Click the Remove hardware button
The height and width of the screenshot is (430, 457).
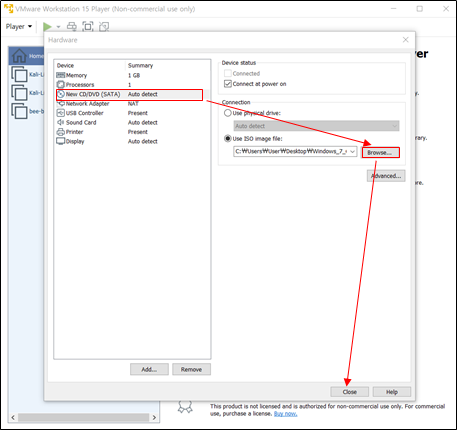191,369
